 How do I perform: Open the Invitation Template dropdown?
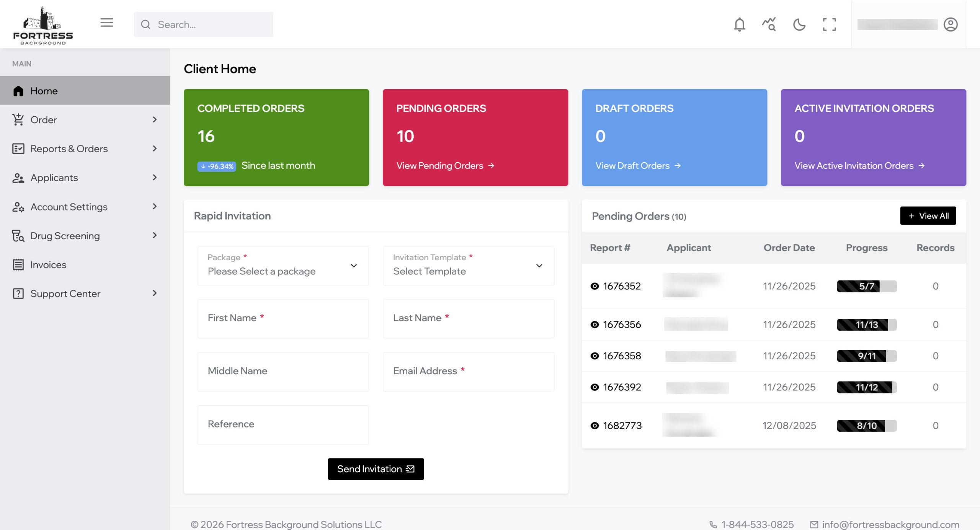[x=468, y=266]
